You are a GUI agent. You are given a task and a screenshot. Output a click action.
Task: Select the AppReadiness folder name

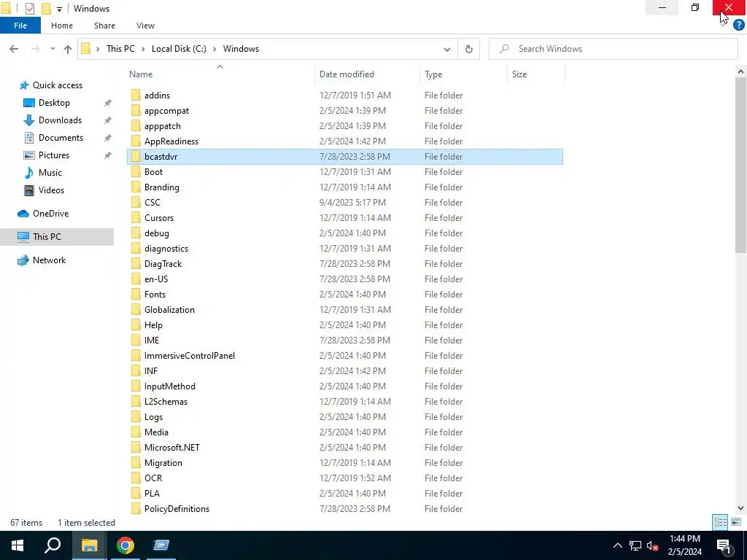click(171, 141)
